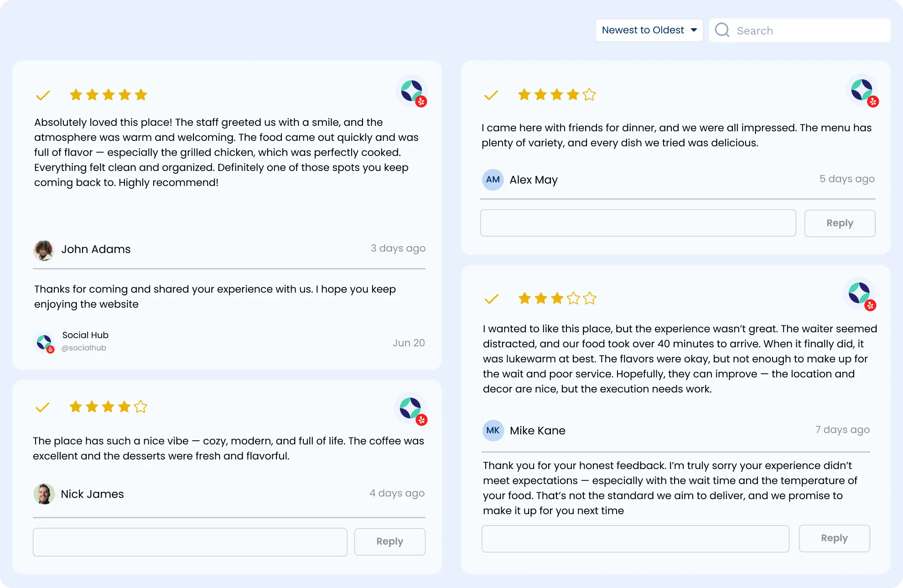
Task: Click Nick James profile picture
Action: [44, 495]
